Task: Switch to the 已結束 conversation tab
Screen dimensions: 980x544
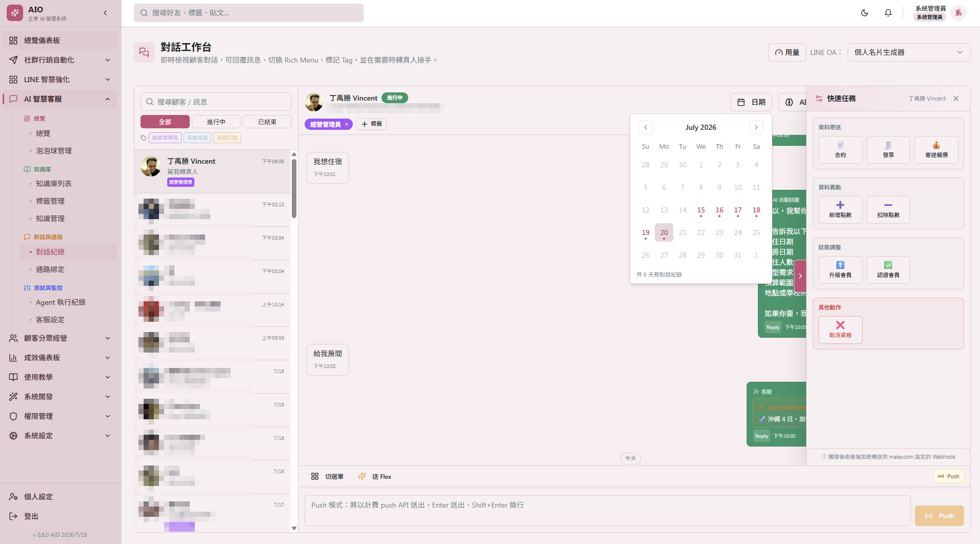Action: pos(267,122)
